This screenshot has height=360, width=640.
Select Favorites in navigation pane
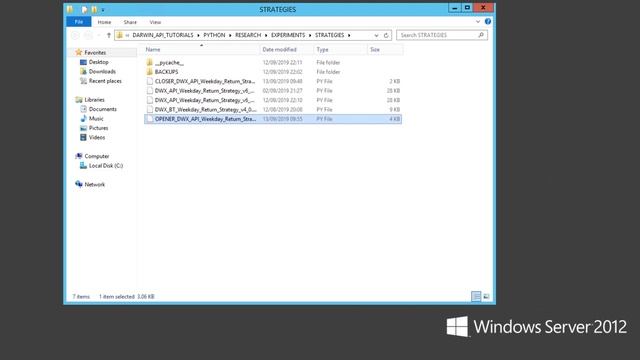95,53
